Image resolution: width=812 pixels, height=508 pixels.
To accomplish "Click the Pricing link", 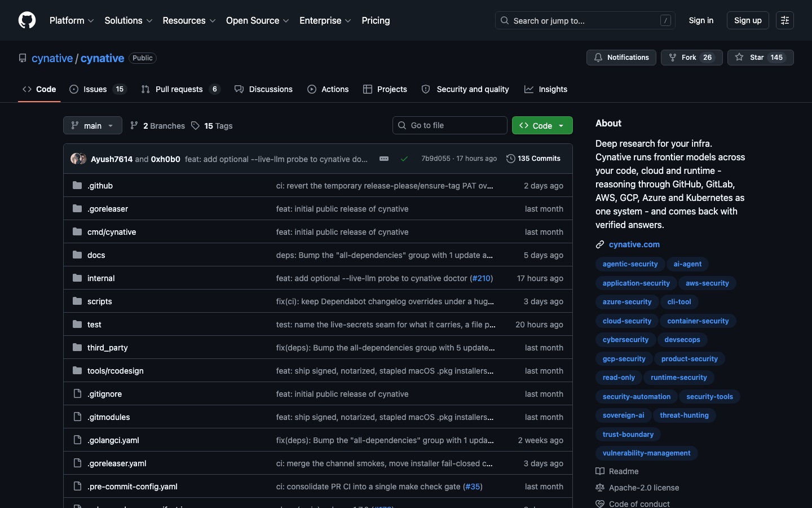I will point(376,20).
